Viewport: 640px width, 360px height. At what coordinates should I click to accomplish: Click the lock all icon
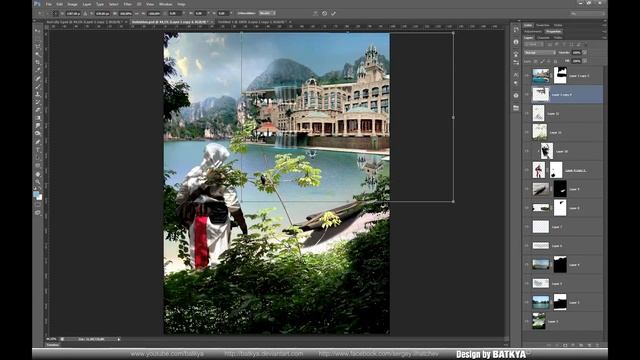(555, 61)
